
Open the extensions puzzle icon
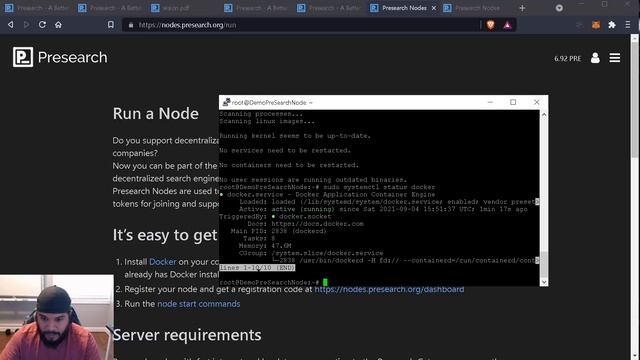(x=612, y=25)
